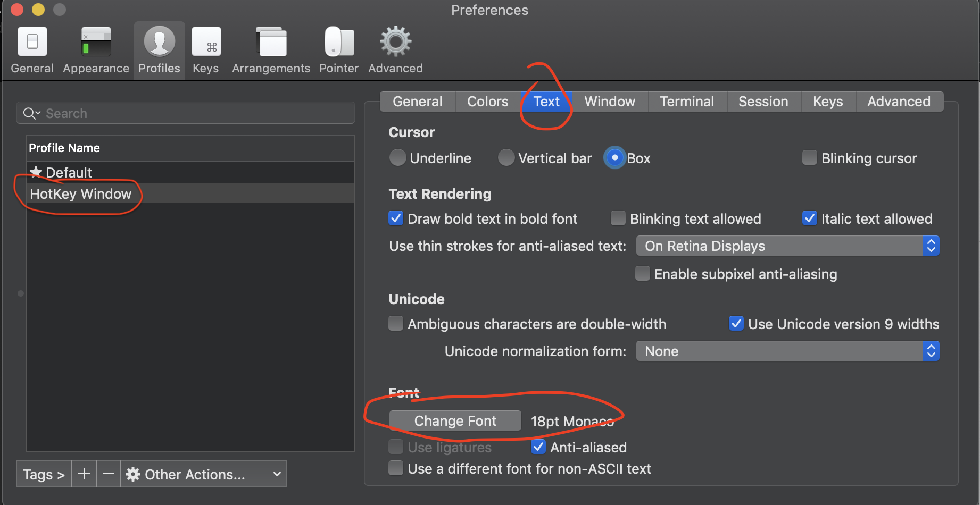Open the Profiles preferences pane
This screenshot has height=505, width=980.
tap(159, 50)
